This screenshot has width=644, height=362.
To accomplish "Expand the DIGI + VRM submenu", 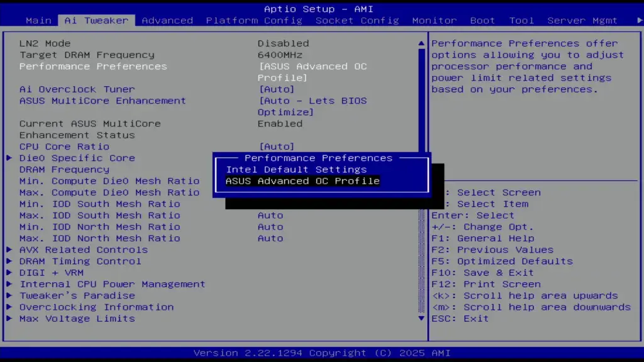I will [x=50, y=272].
